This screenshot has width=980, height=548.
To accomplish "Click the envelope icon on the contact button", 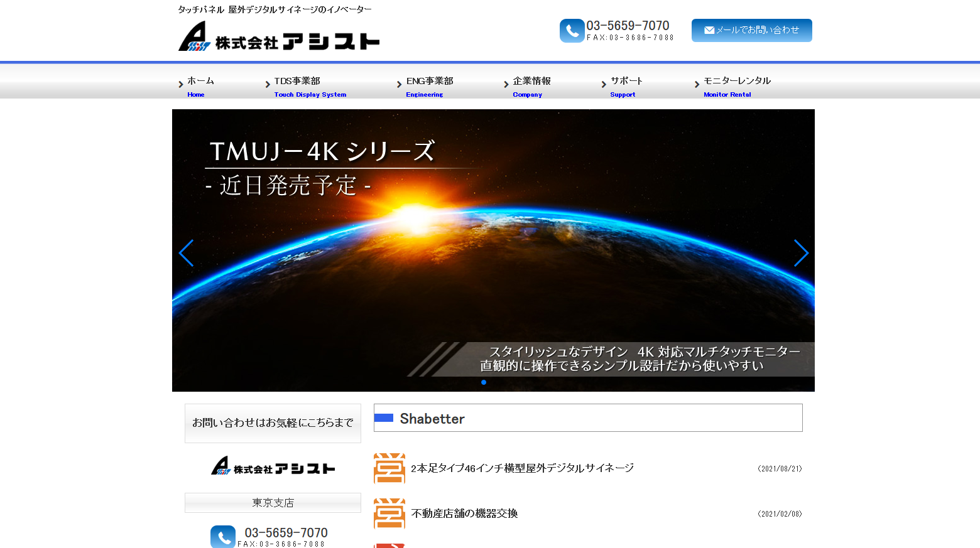I will click(x=709, y=30).
